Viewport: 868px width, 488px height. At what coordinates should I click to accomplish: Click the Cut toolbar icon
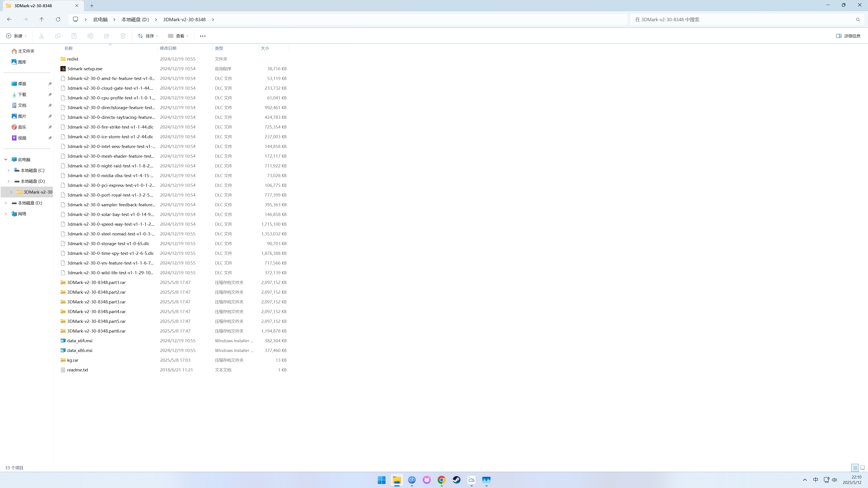click(x=41, y=36)
